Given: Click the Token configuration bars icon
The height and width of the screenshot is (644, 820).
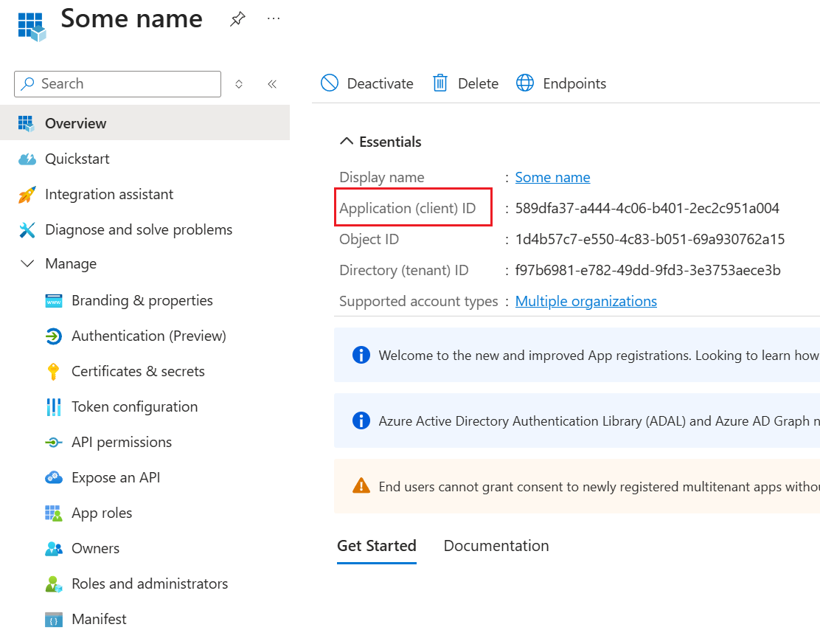Looking at the screenshot, I should [53, 407].
